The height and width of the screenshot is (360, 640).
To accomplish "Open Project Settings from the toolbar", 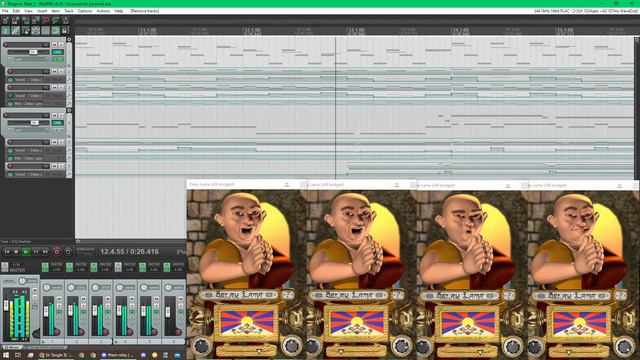I will tap(36, 20).
